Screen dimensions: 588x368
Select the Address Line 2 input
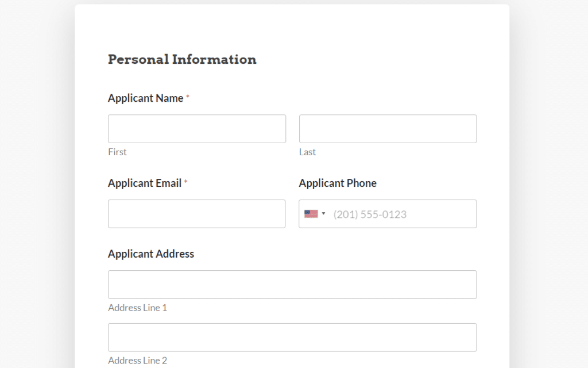292,338
